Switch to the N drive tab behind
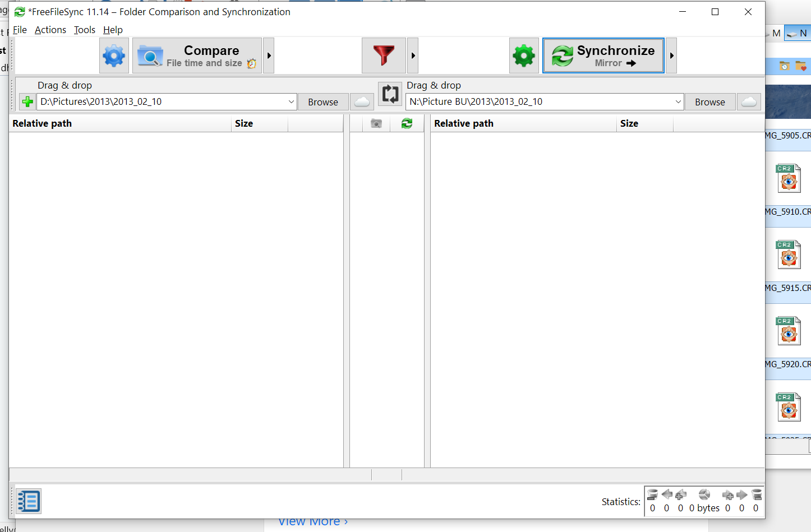The width and height of the screenshot is (811, 532). [x=797, y=33]
